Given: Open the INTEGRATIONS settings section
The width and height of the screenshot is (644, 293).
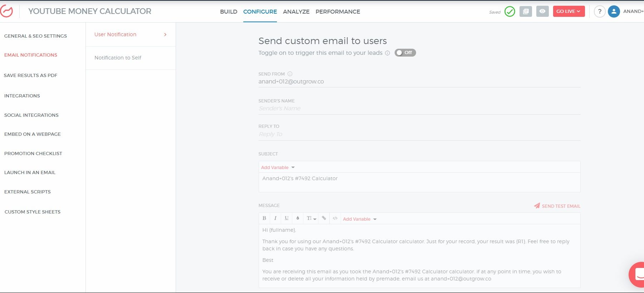Looking at the screenshot, I should click(x=22, y=96).
